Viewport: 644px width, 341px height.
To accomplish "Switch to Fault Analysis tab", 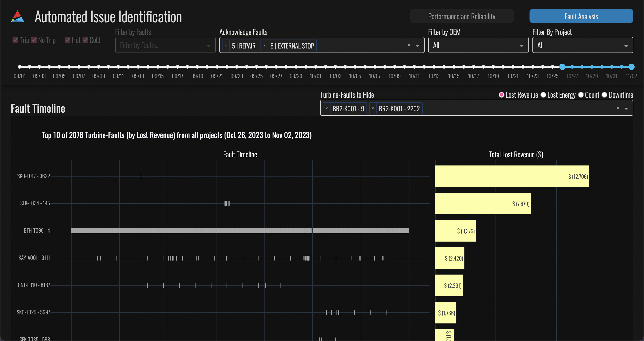I will [581, 16].
